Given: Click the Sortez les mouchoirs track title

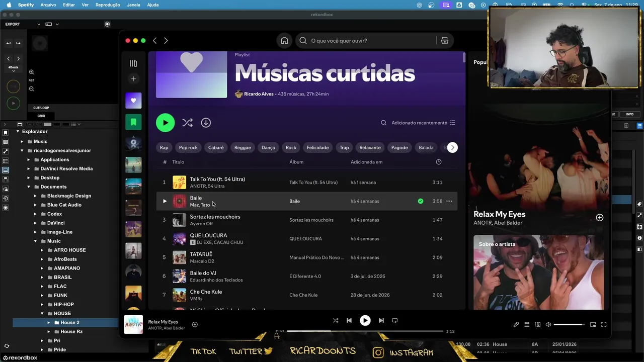Looking at the screenshot, I should pos(215,217).
